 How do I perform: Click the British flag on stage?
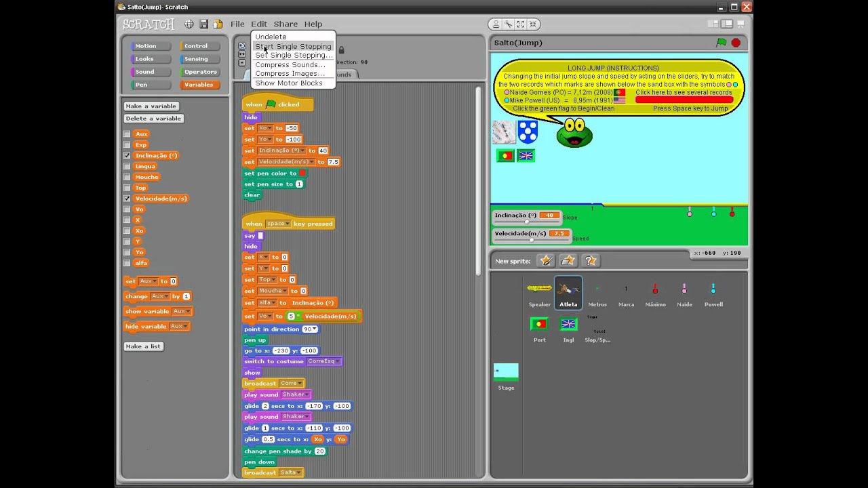click(526, 156)
